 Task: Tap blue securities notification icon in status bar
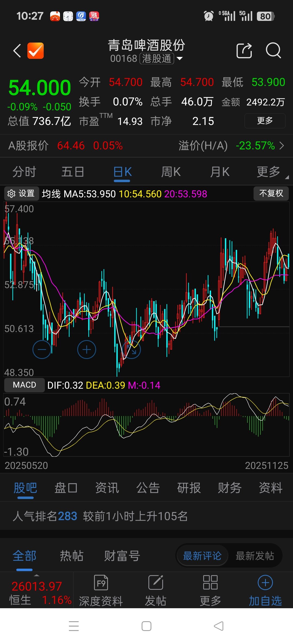tap(81, 16)
